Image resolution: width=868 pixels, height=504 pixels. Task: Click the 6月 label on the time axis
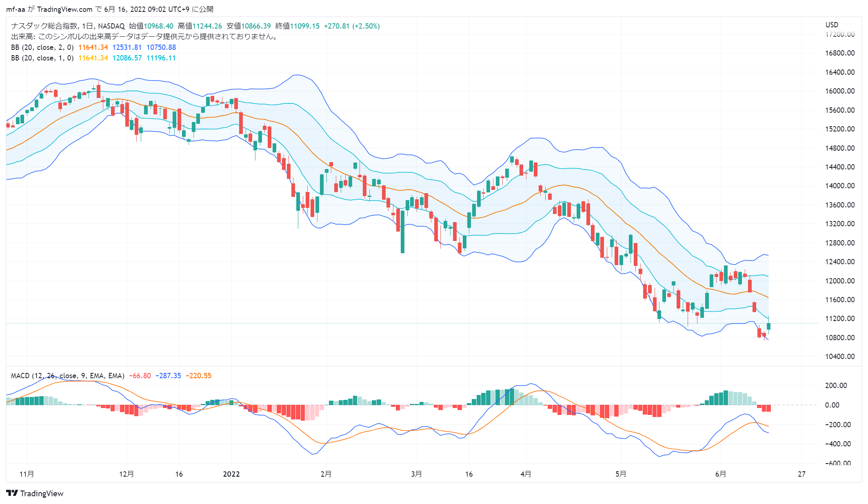tap(721, 474)
